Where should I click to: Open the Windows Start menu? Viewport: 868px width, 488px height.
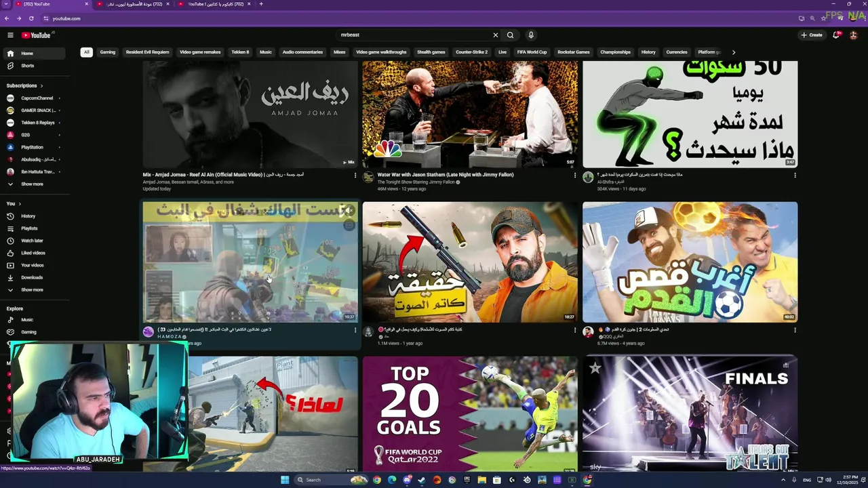[x=285, y=480]
